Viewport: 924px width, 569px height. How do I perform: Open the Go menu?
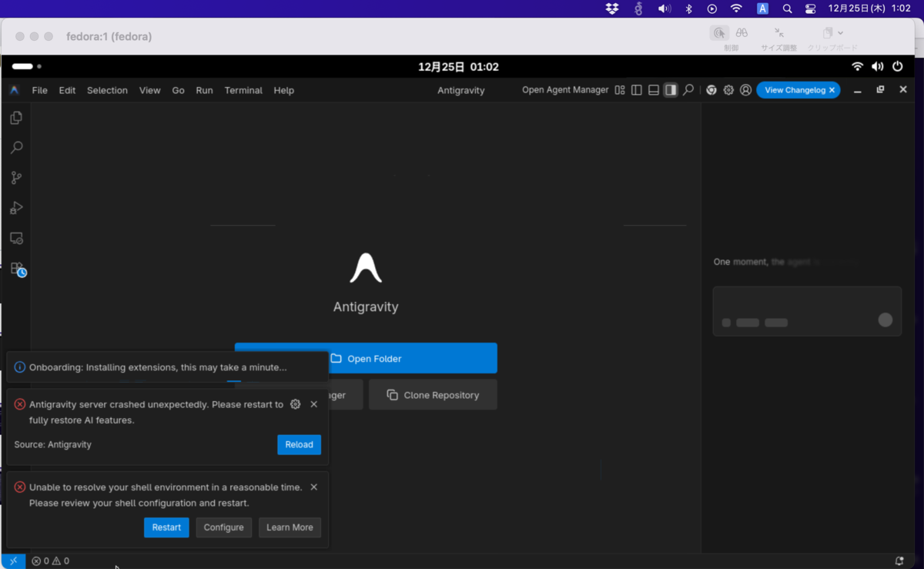point(178,90)
